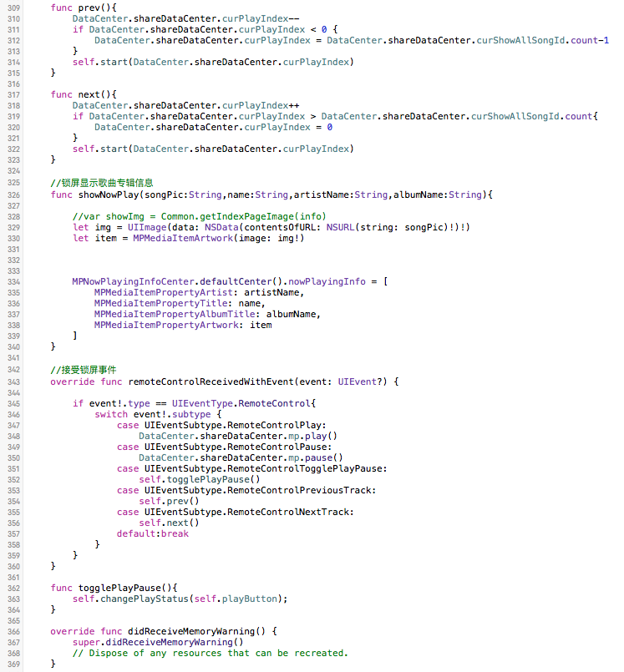Click line number 334 in gutter
Screen dimensions: 624x672
(x=13, y=282)
